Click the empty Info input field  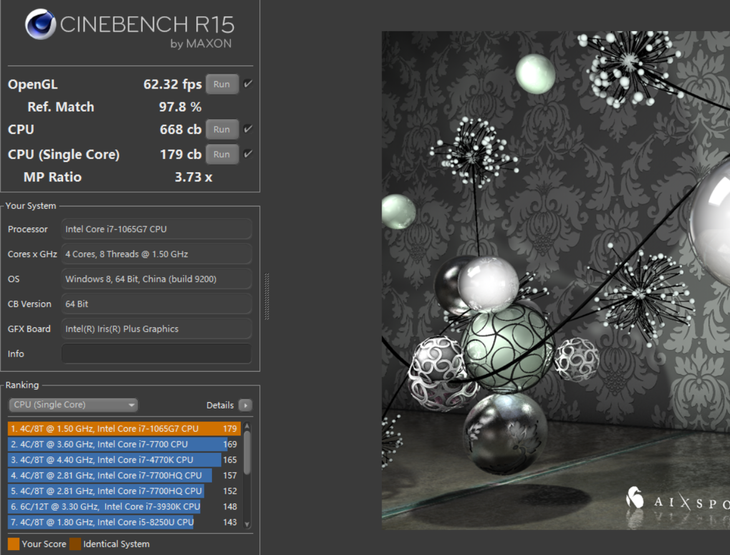156,354
